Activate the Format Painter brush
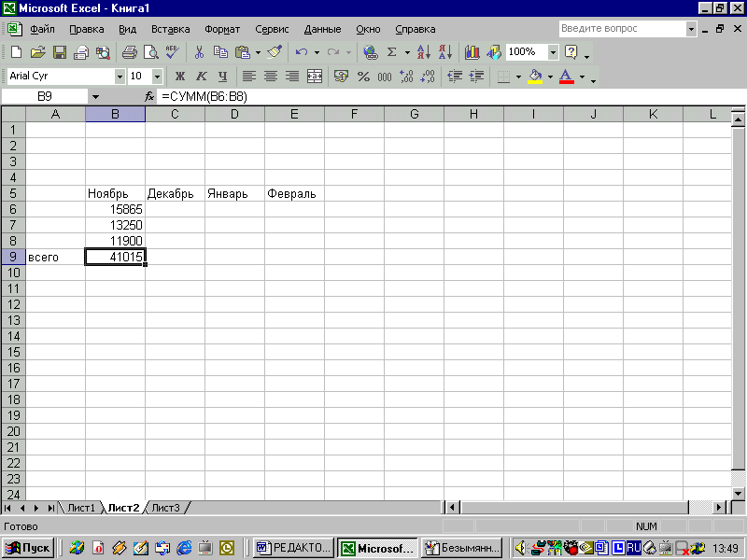The height and width of the screenshot is (560, 747). (275, 52)
